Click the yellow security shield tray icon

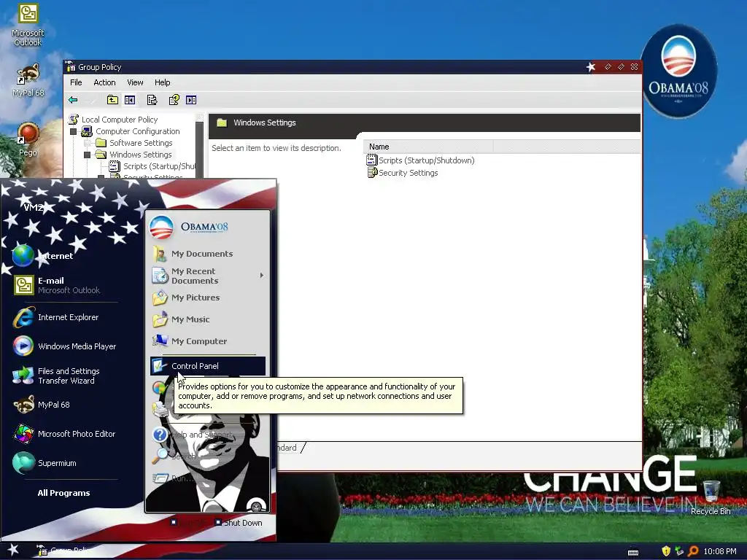pyautogui.click(x=666, y=551)
